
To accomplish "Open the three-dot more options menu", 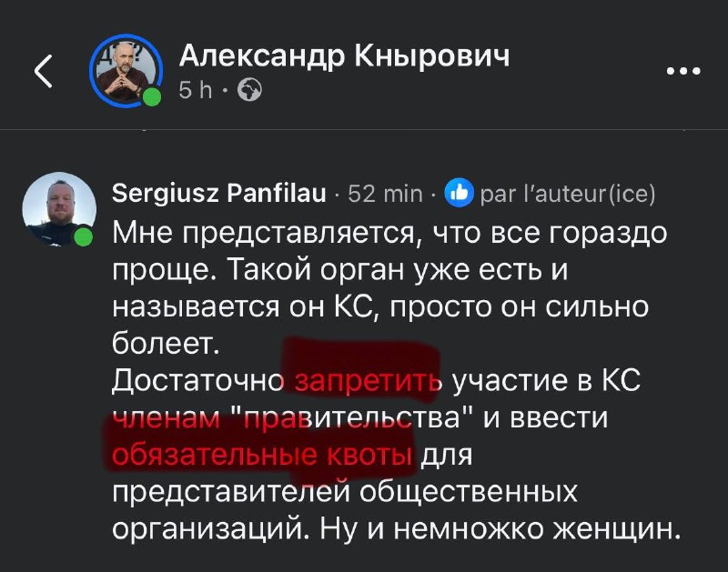I will pyautogui.click(x=683, y=72).
